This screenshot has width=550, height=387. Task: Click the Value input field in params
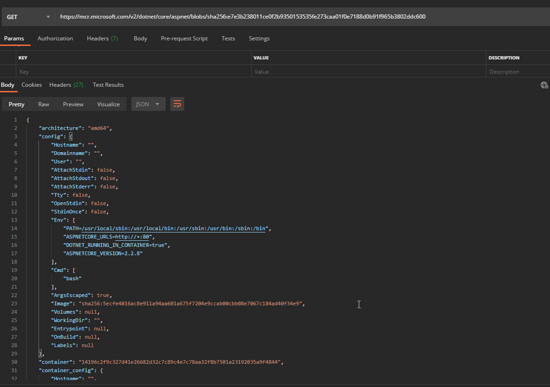(369, 72)
